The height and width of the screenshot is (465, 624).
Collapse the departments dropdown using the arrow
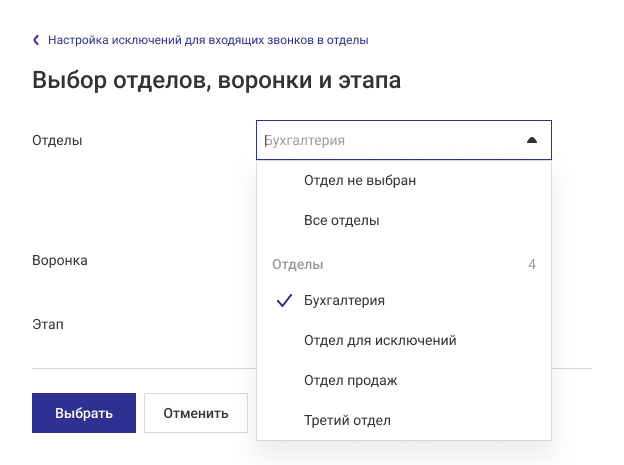(x=531, y=141)
